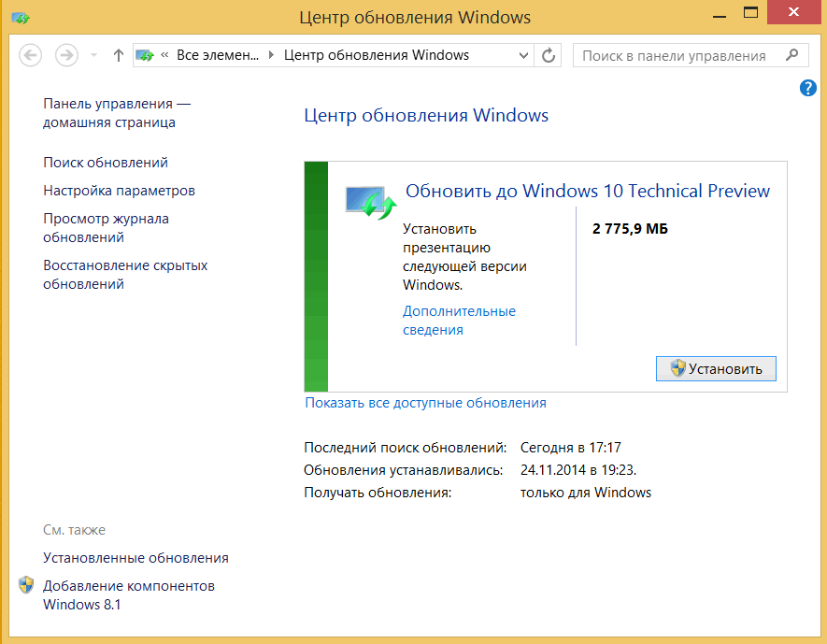This screenshot has width=827, height=644.
Task: Click the 'Обновить до Windows 10 Technical Preview' heading
Action: tap(588, 191)
